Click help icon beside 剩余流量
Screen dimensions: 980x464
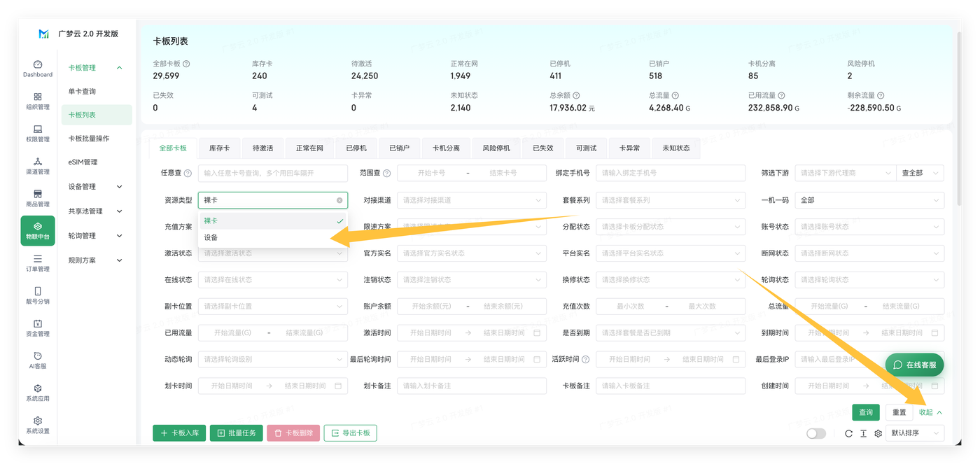click(881, 95)
